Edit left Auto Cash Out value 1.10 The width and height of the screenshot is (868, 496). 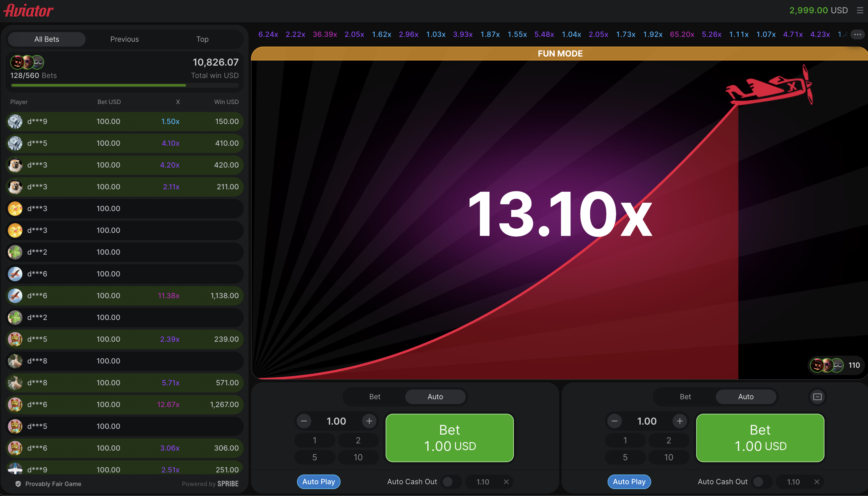tap(483, 482)
